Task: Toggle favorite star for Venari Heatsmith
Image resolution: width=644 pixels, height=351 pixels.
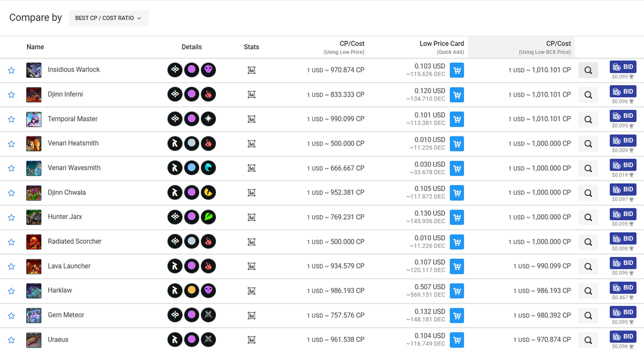Action: coord(12,144)
